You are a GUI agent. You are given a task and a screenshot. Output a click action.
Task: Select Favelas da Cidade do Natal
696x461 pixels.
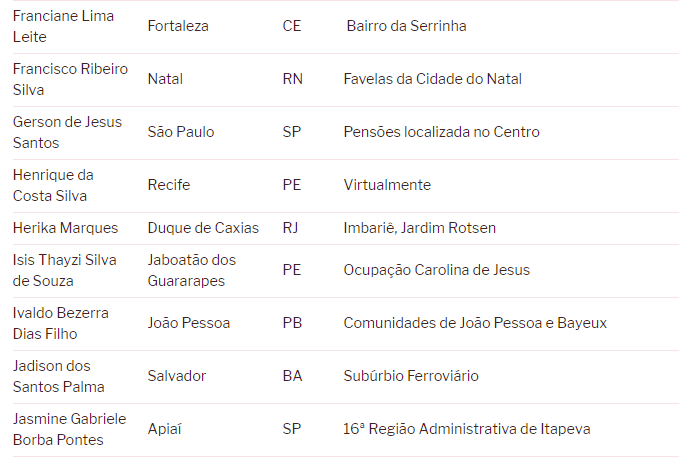(432, 79)
